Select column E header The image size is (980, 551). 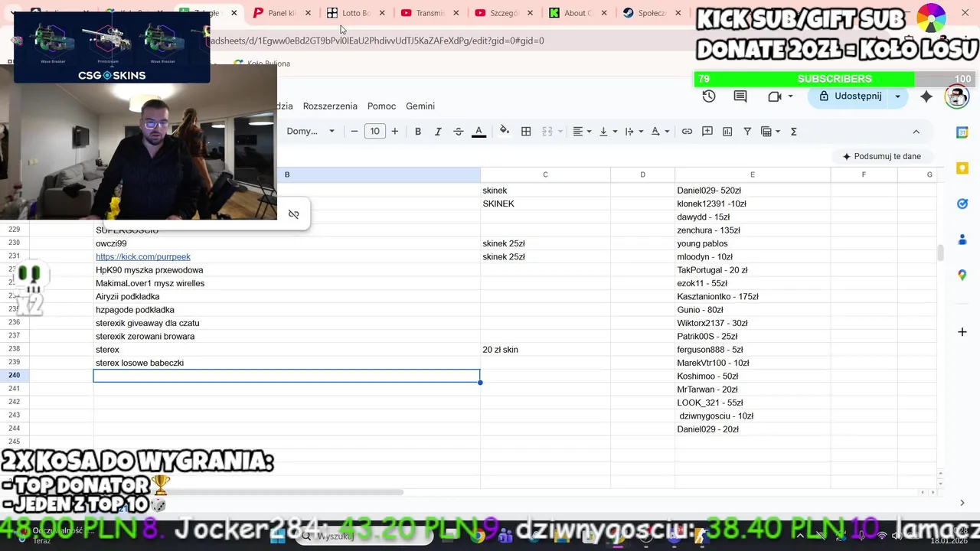pyautogui.click(x=753, y=175)
